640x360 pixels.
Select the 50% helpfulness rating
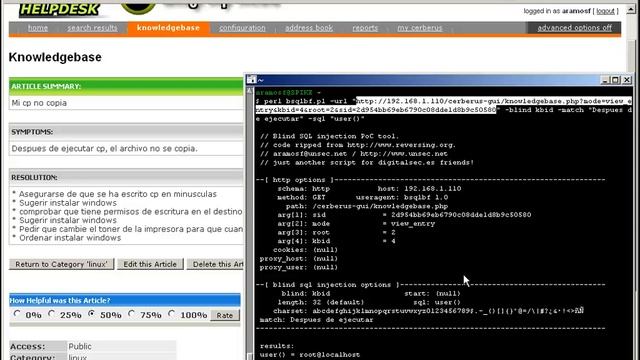(x=91, y=314)
